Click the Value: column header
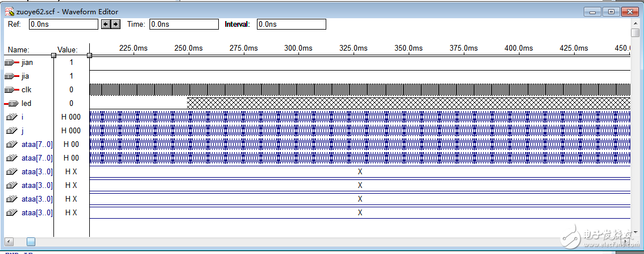This screenshot has width=644, height=254. point(68,50)
